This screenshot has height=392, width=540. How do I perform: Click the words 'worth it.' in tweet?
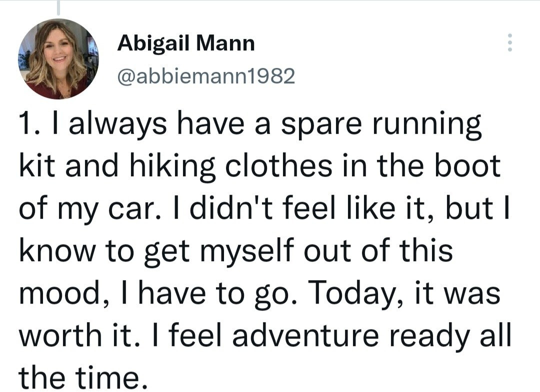click(76, 335)
